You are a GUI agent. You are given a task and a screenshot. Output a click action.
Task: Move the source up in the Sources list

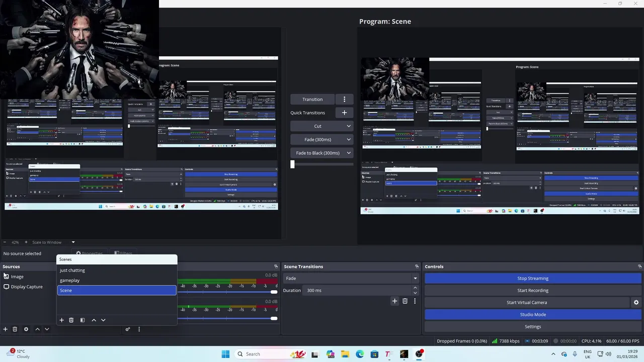point(37,329)
